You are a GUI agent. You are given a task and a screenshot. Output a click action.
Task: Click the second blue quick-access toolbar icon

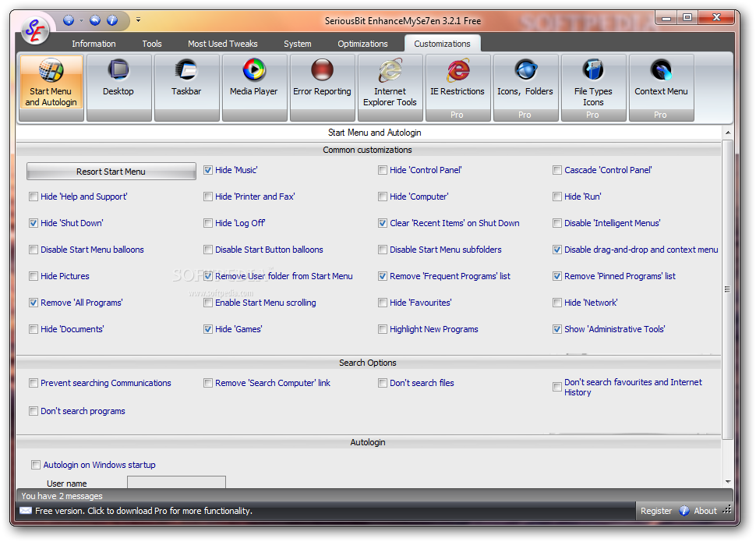[95, 20]
